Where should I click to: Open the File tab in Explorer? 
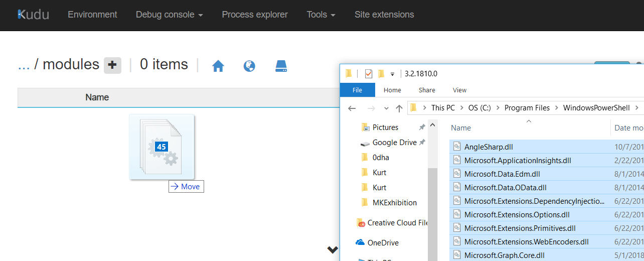click(357, 90)
